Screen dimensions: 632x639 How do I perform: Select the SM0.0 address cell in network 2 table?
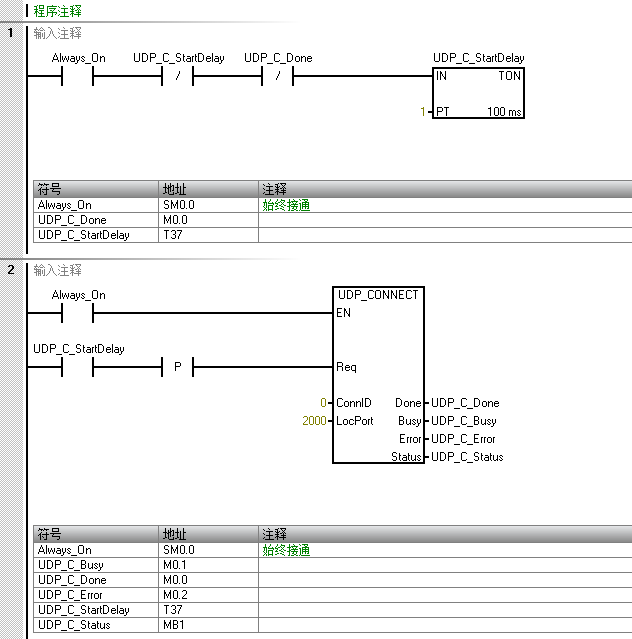click(208, 550)
